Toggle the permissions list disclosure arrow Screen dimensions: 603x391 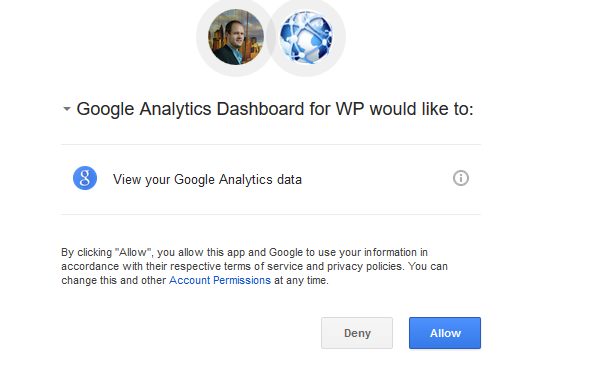tap(67, 109)
